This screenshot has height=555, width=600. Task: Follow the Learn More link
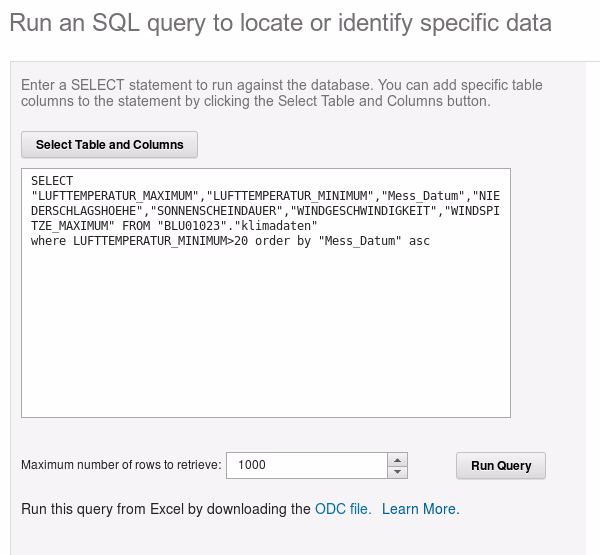[x=420, y=509]
